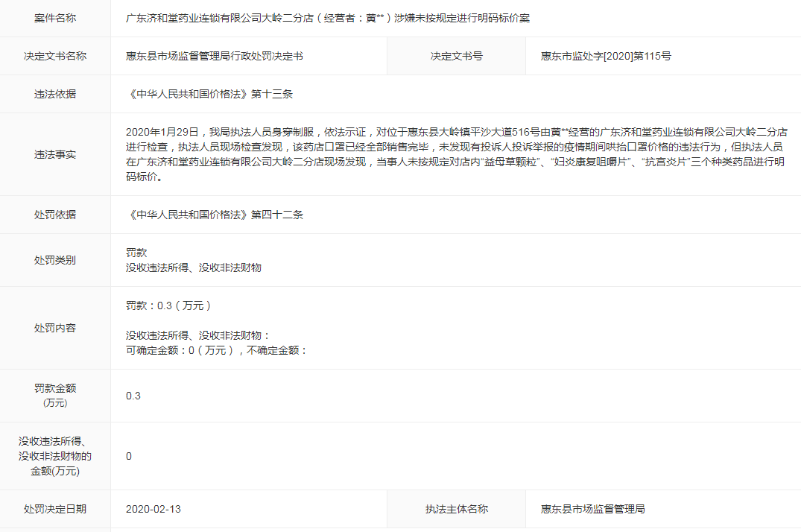Click the 违法事实 label
The height and width of the screenshot is (532, 801).
[x=55, y=154]
